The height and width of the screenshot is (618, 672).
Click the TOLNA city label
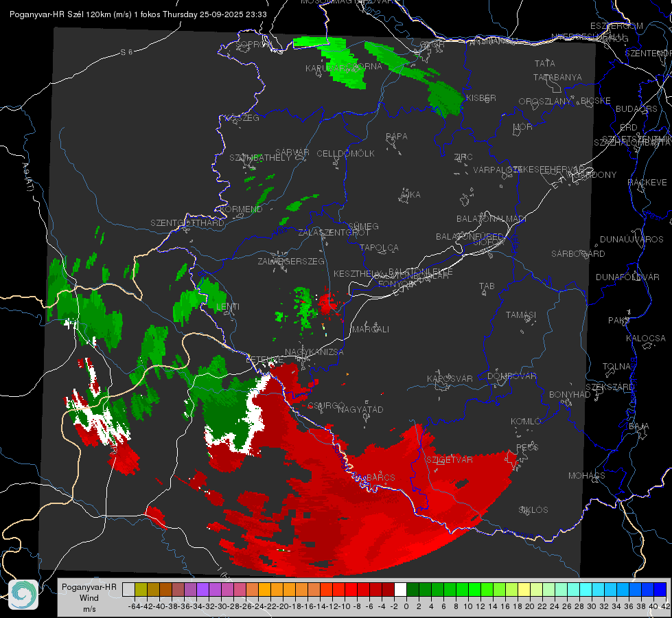(x=616, y=366)
